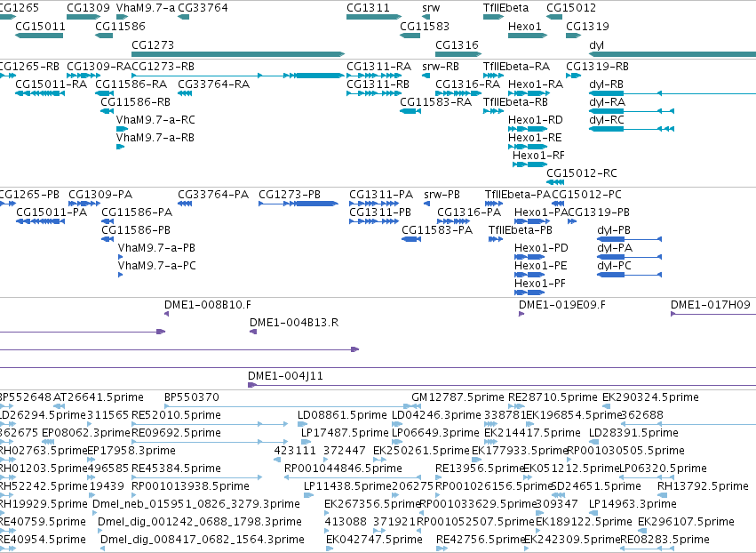Click the LP11438.5prime EST label

click(347, 486)
